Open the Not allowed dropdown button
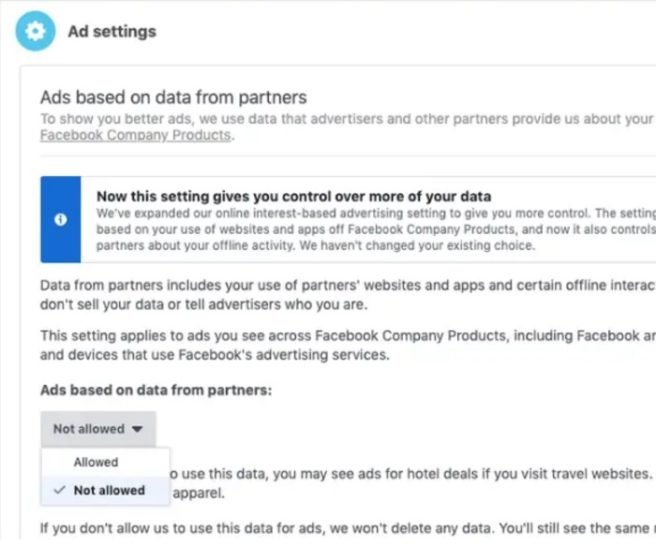656x546 pixels. (x=98, y=429)
